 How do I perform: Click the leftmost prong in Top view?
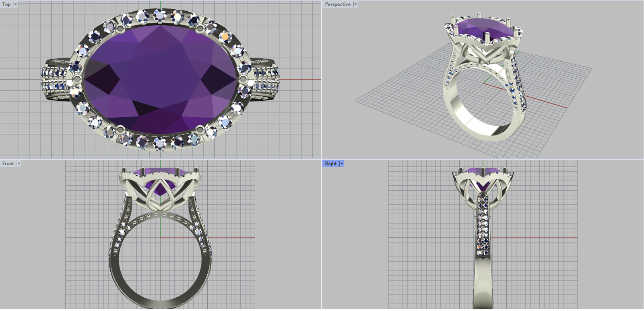(x=78, y=80)
